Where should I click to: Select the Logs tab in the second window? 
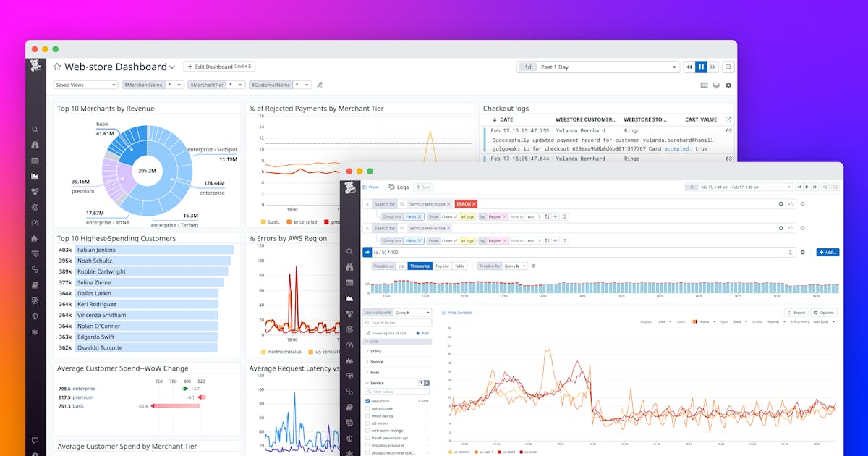click(399, 186)
